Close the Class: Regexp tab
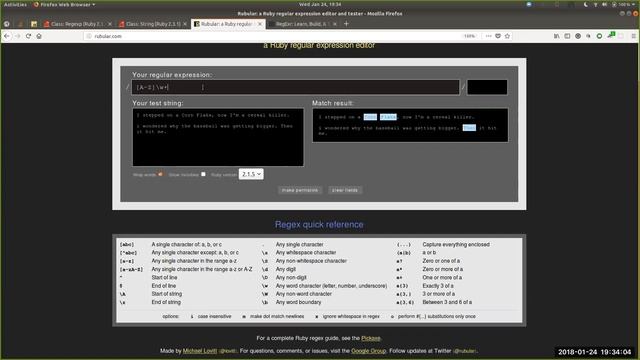 (110, 24)
